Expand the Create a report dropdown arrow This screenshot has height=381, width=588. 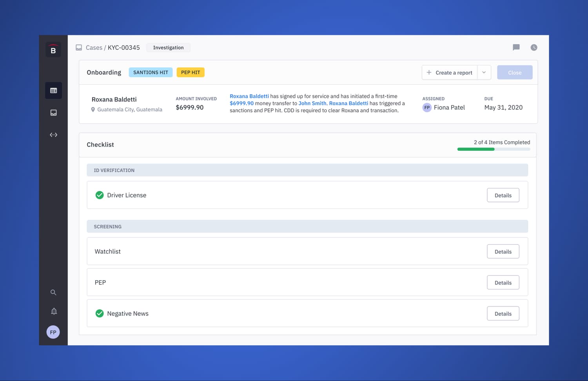(x=484, y=73)
